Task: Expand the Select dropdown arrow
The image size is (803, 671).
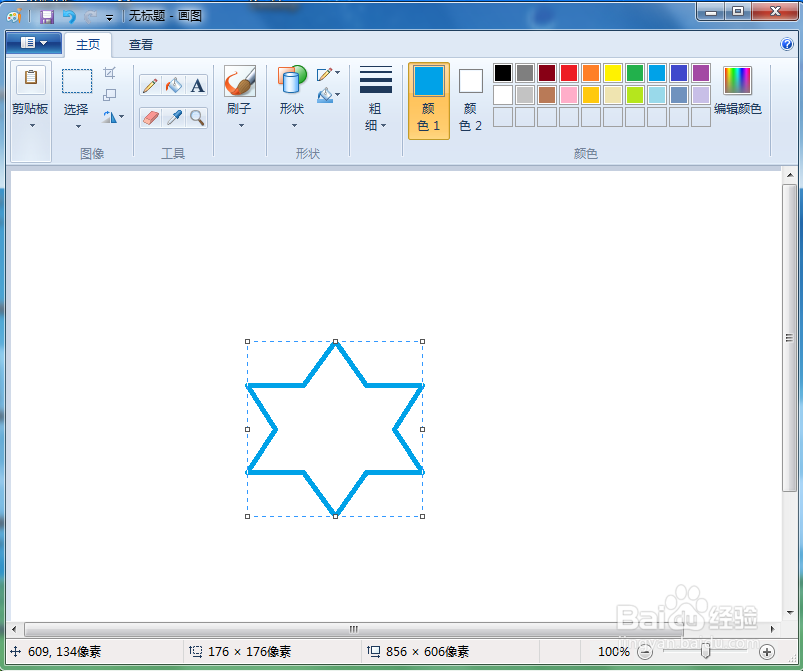Action: point(78,127)
